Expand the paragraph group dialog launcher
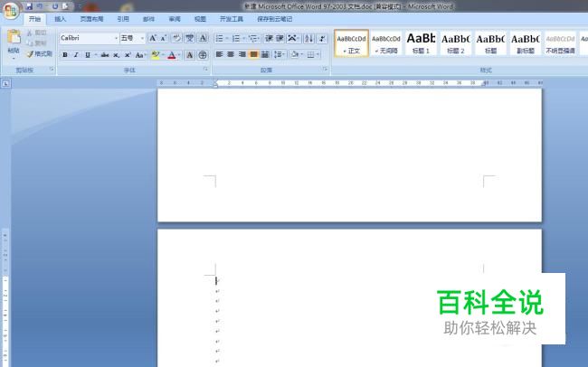588x367 pixels. [325, 70]
